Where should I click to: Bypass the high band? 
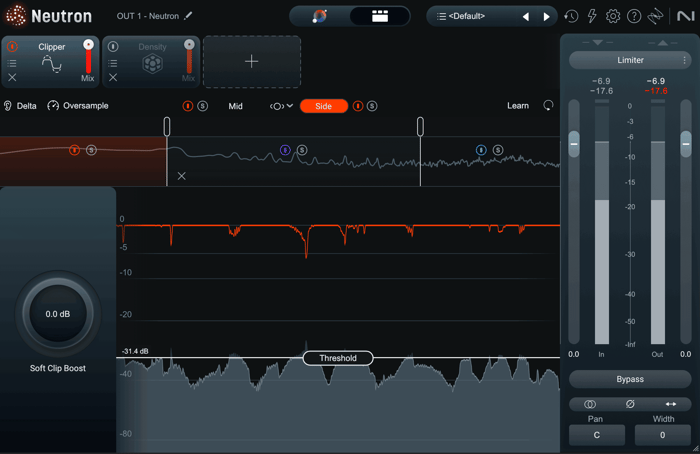tap(481, 150)
